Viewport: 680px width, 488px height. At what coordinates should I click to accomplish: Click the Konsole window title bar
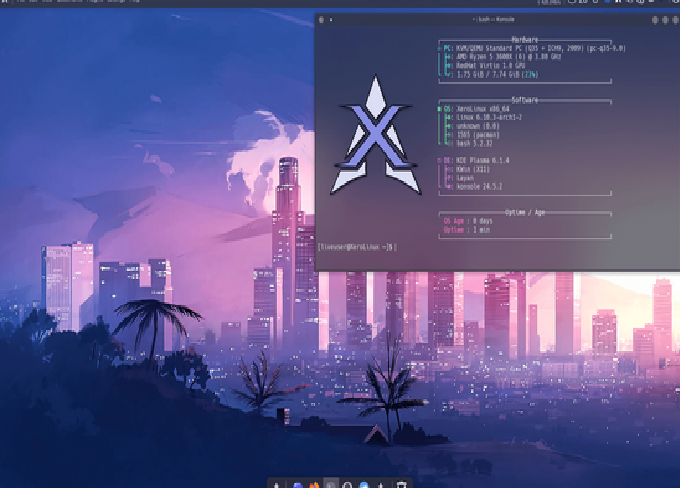point(500,19)
